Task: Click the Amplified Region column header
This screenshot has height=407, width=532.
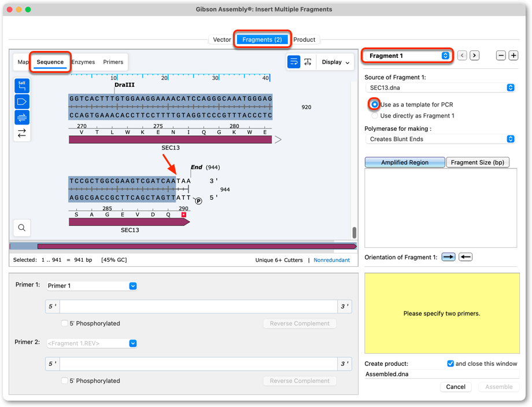Action: pyautogui.click(x=405, y=162)
